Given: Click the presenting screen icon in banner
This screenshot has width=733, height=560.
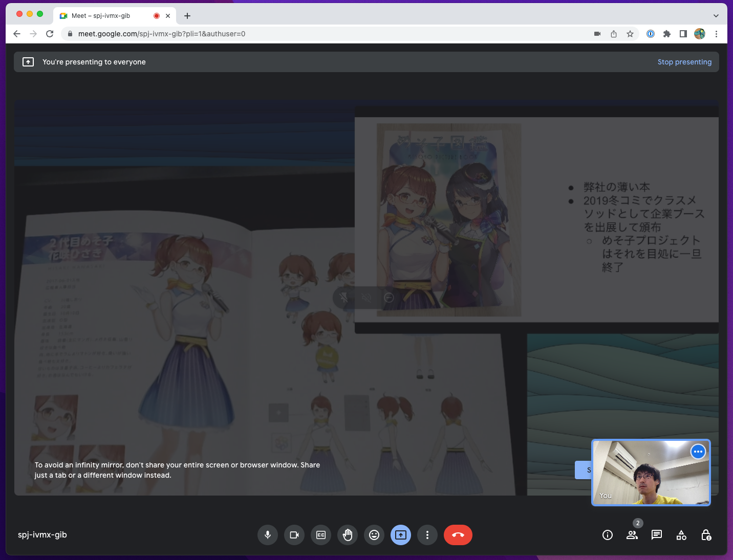Looking at the screenshot, I should pos(28,62).
